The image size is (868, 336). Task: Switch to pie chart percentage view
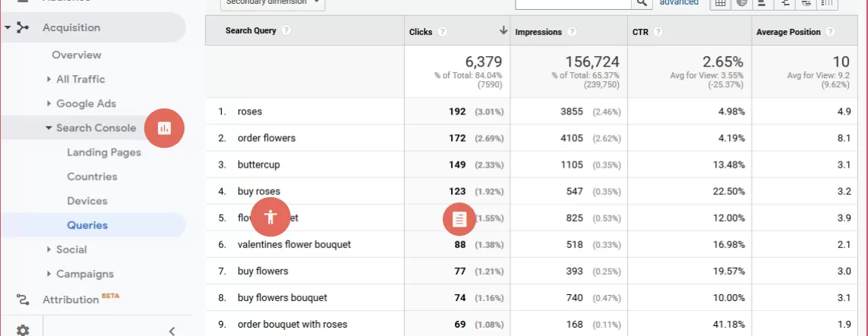pyautogui.click(x=740, y=3)
